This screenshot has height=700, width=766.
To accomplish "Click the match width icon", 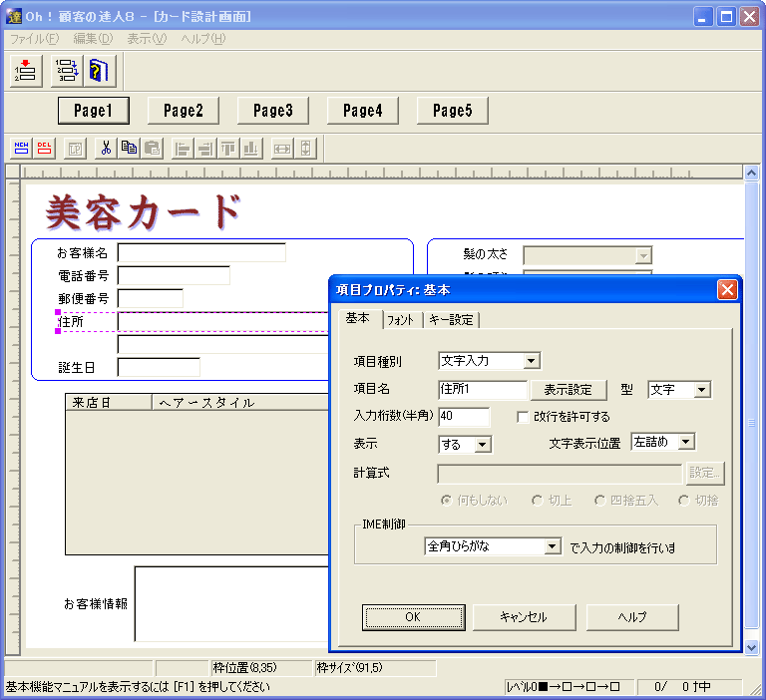I will pos(282,149).
